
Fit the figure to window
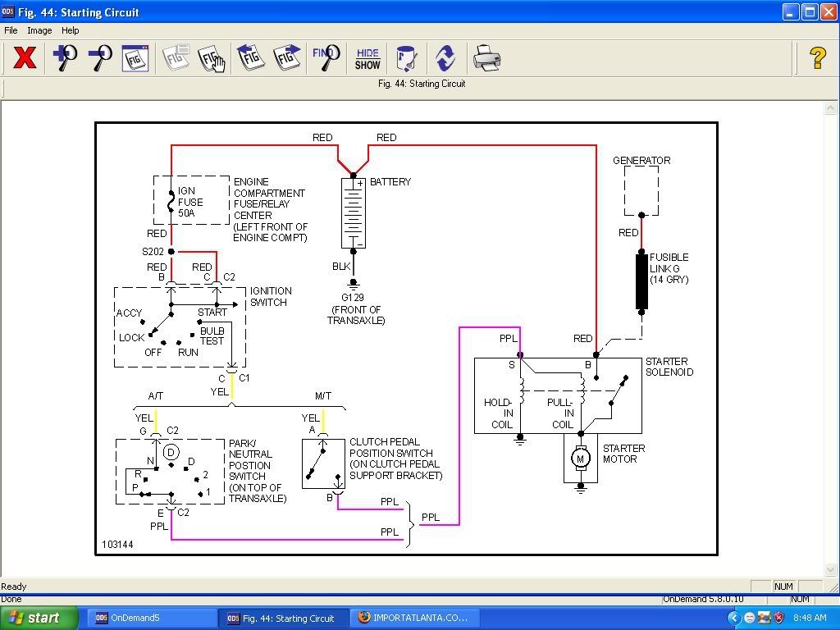point(135,58)
